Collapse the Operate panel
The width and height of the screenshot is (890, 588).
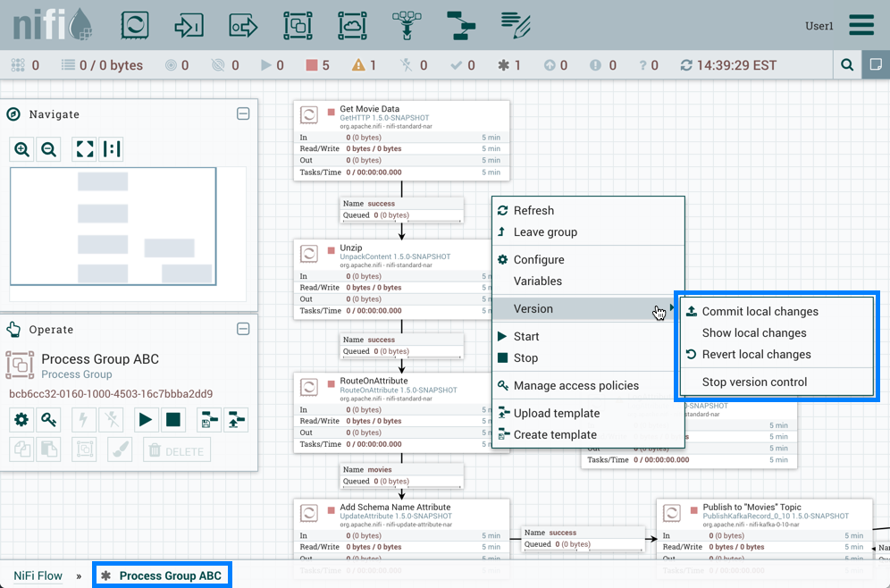[242, 329]
